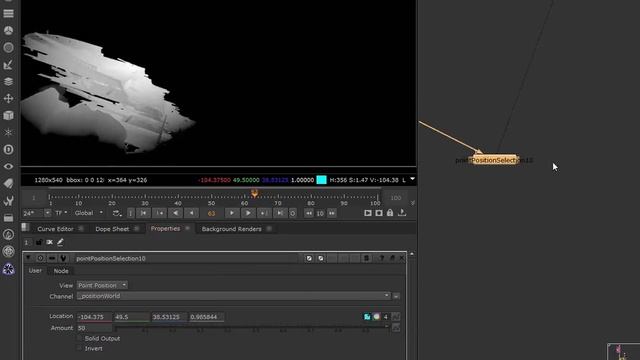Screen dimensions: 640x360
Task: Play forward in the viewer
Action: [248, 213]
